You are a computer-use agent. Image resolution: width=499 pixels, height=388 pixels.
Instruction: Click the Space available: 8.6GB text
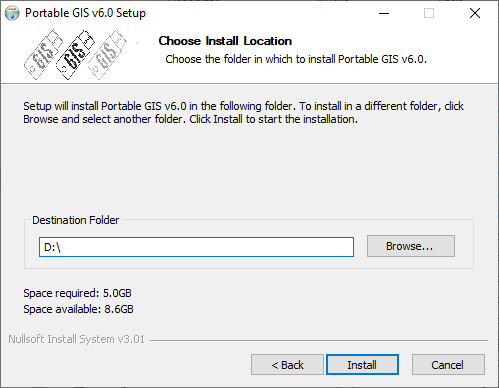(78, 309)
